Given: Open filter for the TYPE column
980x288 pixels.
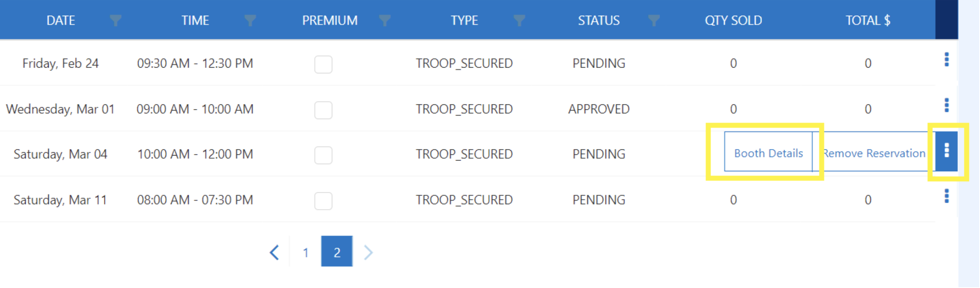Looking at the screenshot, I should (x=519, y=20).
